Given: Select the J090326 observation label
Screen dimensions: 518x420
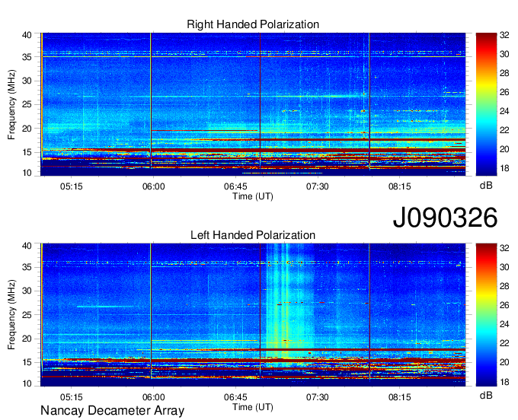Looking at the screenshot, I should pyautogui.click(x=445, y=218).
